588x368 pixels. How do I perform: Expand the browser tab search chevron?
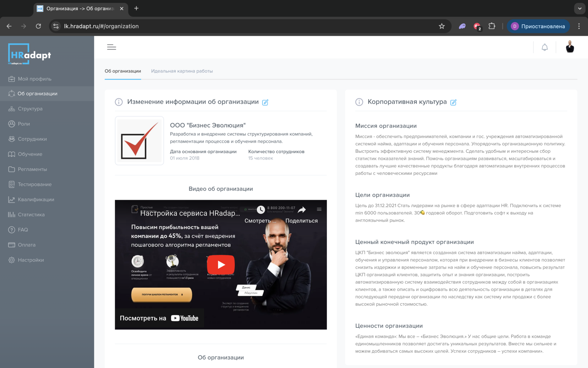(x=580, y=8)
